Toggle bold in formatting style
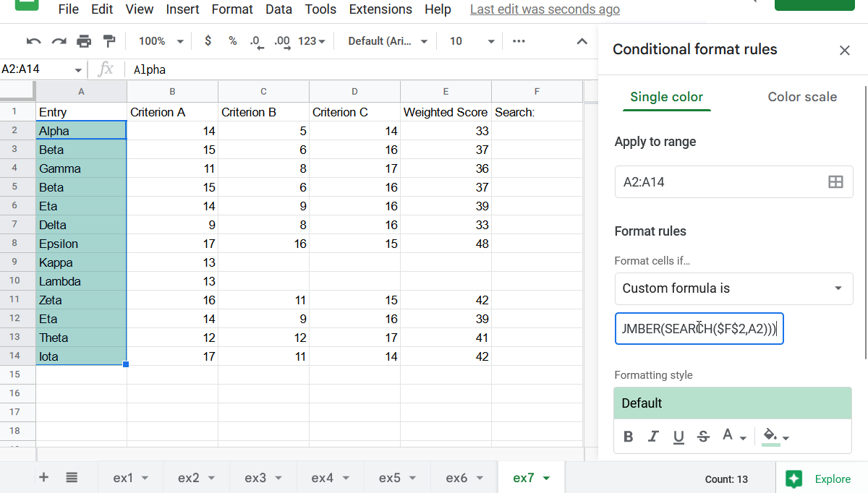The height and width of the screenshot is (493, 868). pyautogui.click(x=629, y=436)
